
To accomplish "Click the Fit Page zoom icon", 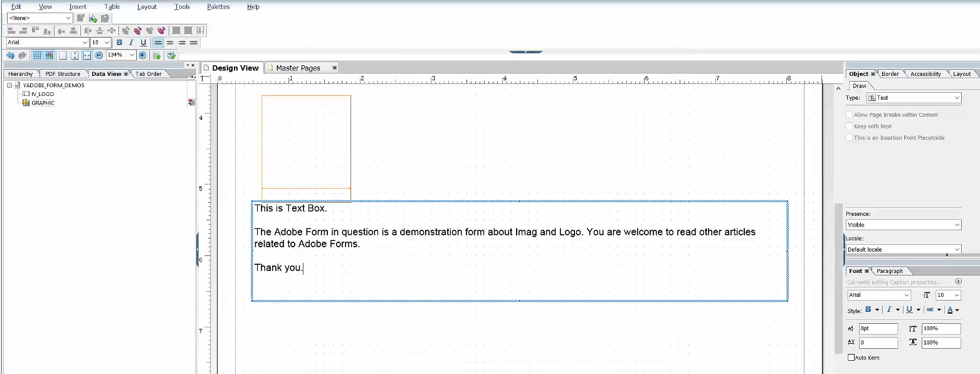I will click(x=63, y=55).
